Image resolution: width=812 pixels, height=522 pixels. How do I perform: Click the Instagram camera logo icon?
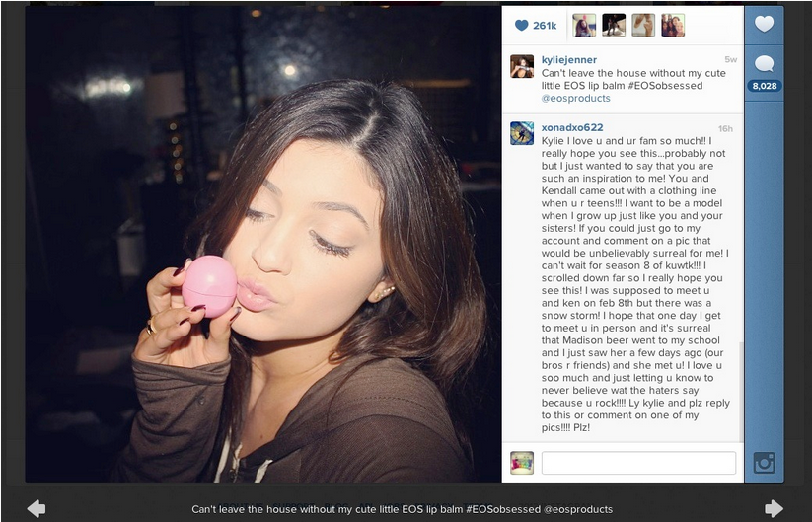(x=764, y=463)
